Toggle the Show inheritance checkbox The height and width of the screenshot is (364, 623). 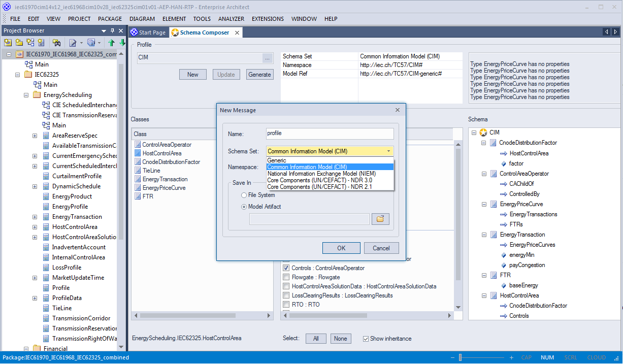click(x=366, y=339)
